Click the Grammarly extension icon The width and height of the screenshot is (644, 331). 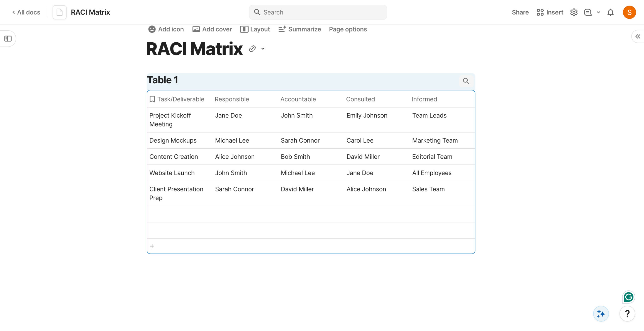click(628, 297)
